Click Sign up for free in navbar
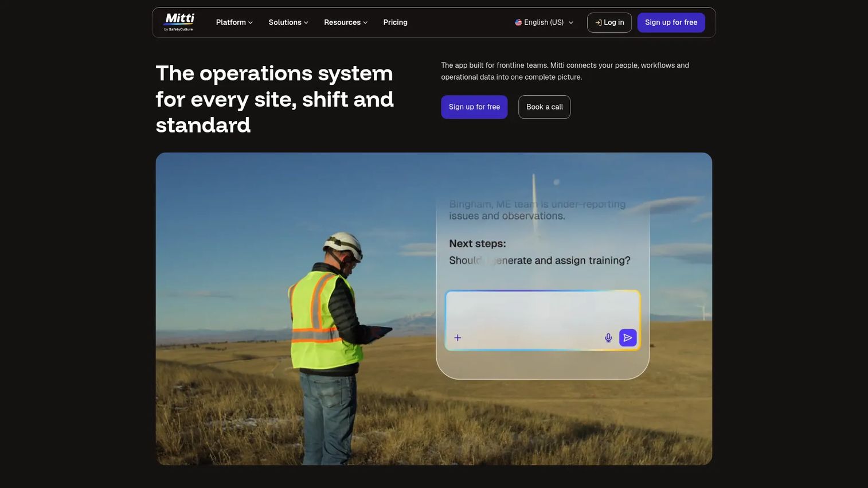This screenshot has width=868, height=488. point(671,22)
